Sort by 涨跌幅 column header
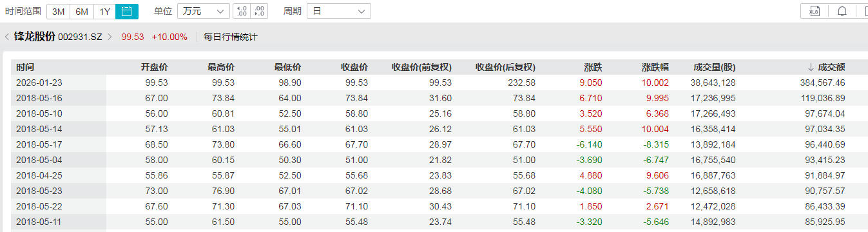The width and height of the screenshot is (868, 232). (655, 67)
